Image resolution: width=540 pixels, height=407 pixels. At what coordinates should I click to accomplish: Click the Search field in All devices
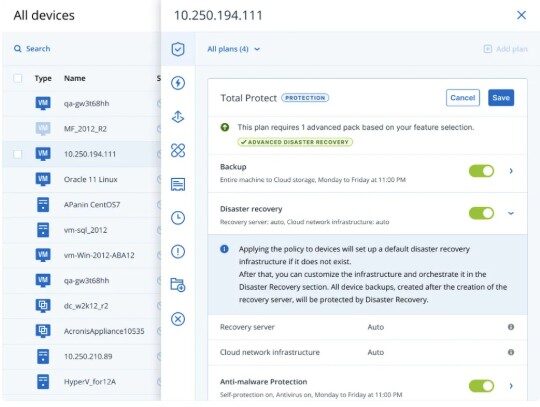point(82,49)
